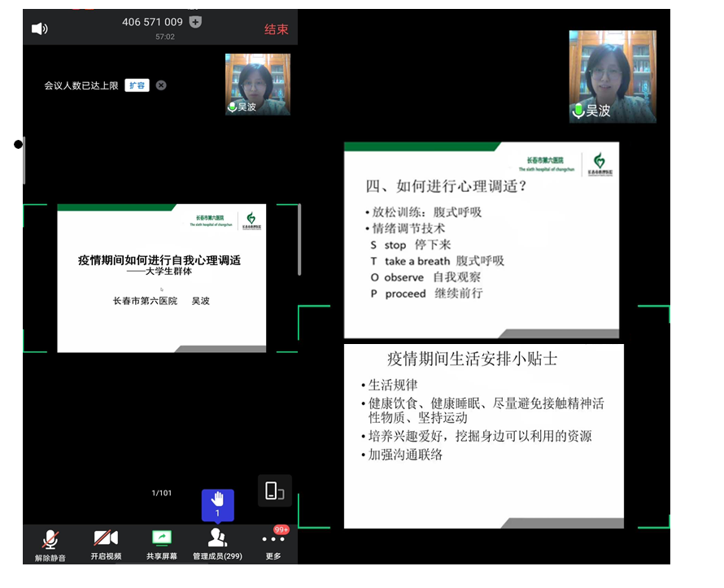Tap the shield security icon beside meeting ID
This screenshot has width=724, height=588.
195,22
